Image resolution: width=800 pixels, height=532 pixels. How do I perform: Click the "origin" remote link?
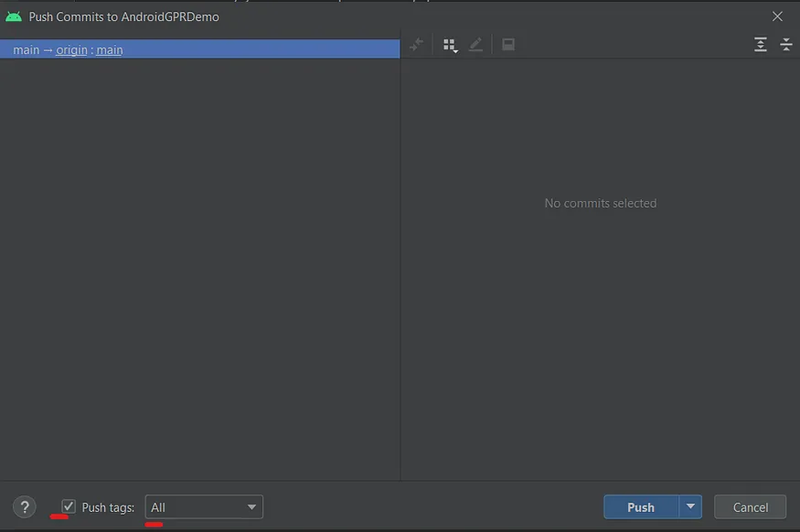(x=71, y=49)
